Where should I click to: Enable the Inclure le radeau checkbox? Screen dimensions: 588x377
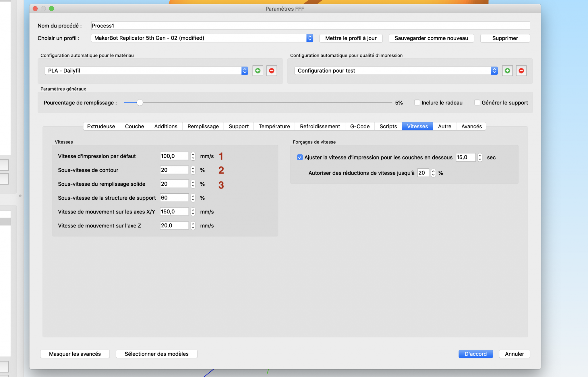point(417,102)
